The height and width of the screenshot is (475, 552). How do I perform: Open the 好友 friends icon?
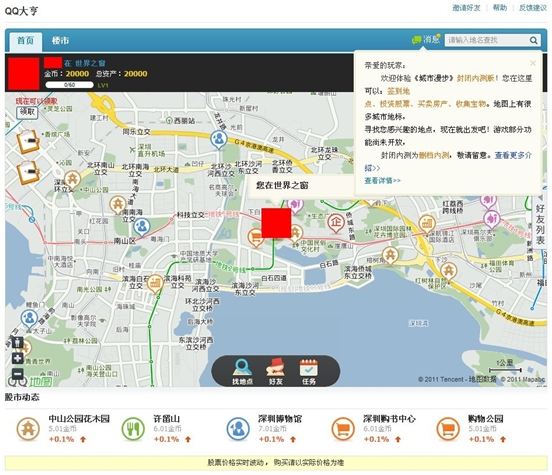tap(276, 371)
